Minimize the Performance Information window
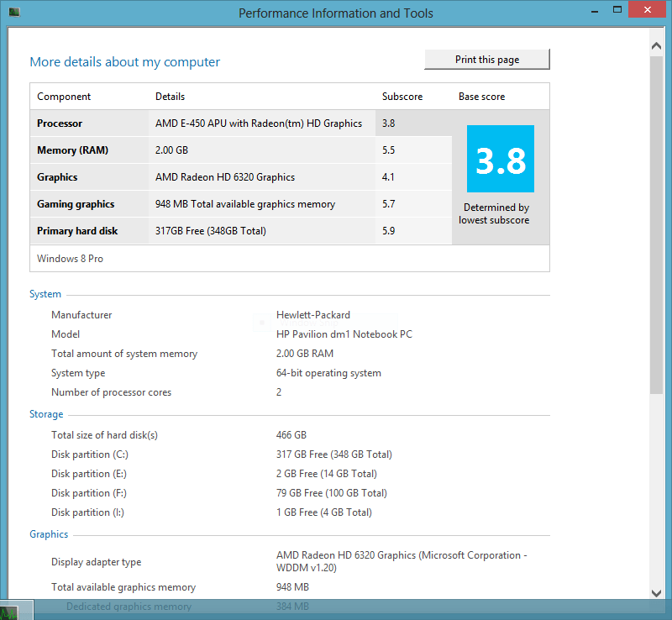 [x=595, y=10]
